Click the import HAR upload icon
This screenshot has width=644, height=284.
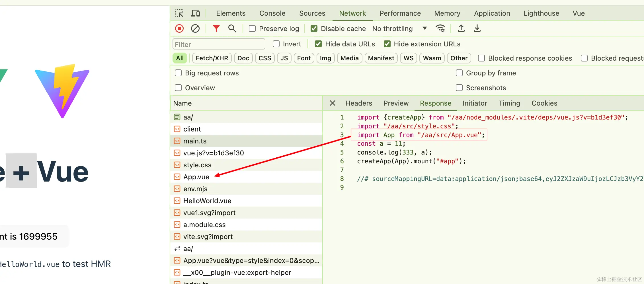tap(461, 28)
